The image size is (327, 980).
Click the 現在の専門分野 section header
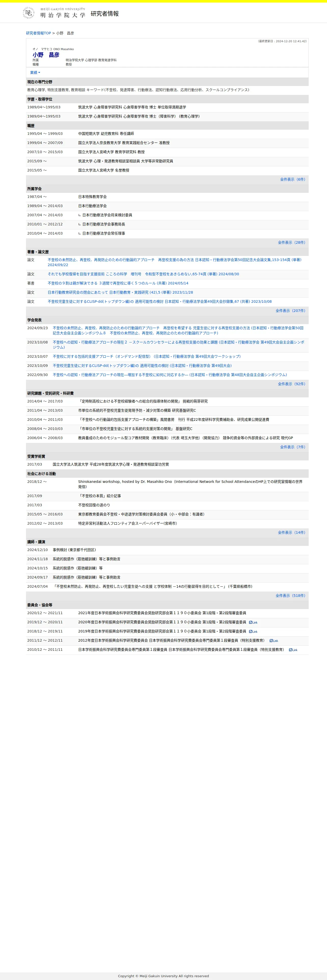coord(167,82)
